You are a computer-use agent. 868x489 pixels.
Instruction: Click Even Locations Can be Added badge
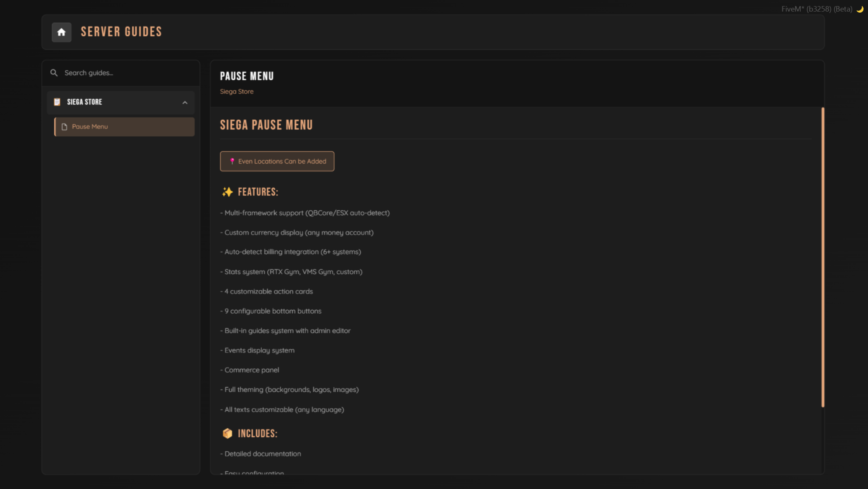pos(277,161)
